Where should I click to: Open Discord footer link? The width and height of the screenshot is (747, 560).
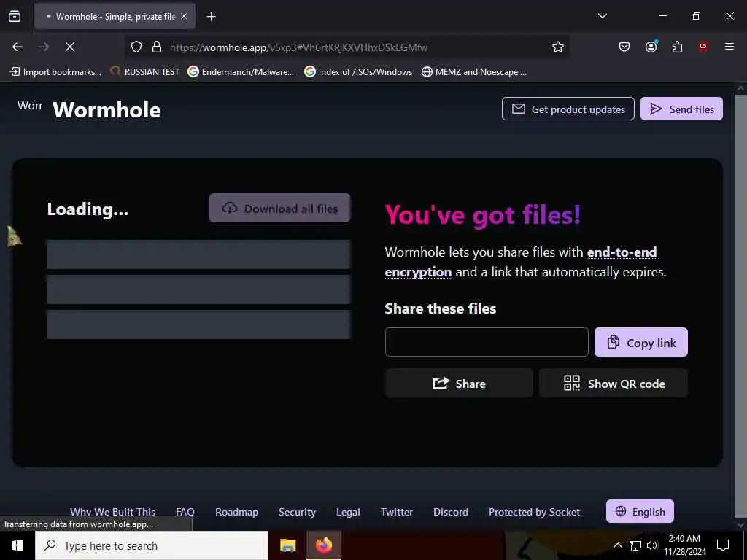tap(451, 512)
